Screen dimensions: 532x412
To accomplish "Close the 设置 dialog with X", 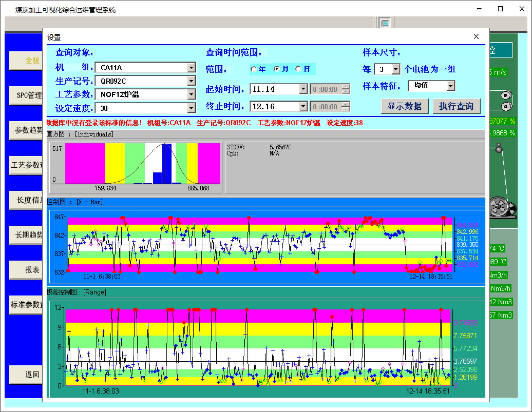I will [x=476, y=37].
